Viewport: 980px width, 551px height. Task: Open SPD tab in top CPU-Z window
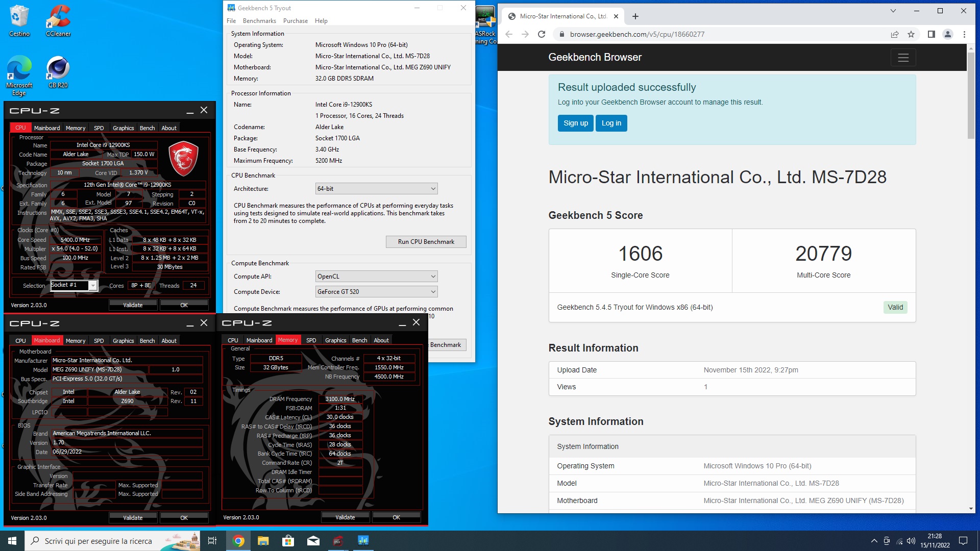coord(99,128)
